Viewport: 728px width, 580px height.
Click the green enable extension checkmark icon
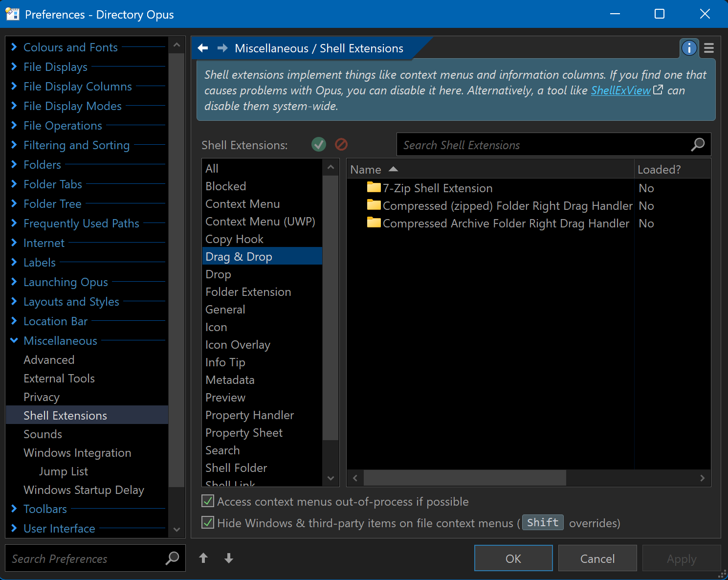point(319,144)
